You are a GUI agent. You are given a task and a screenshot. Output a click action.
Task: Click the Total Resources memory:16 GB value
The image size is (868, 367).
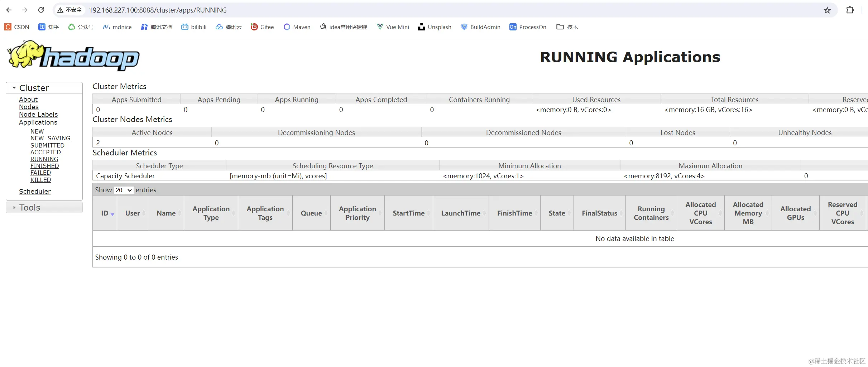(708, 110)
